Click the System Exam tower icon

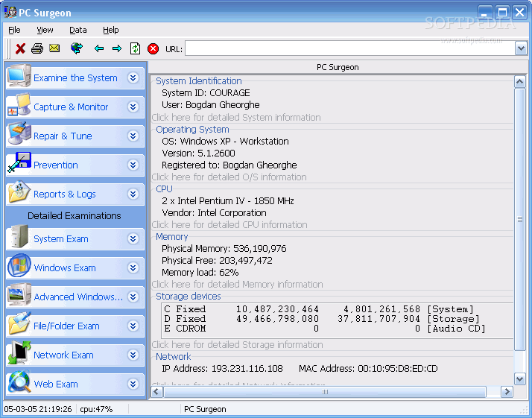pyautogui.click(x=19, y=236)
